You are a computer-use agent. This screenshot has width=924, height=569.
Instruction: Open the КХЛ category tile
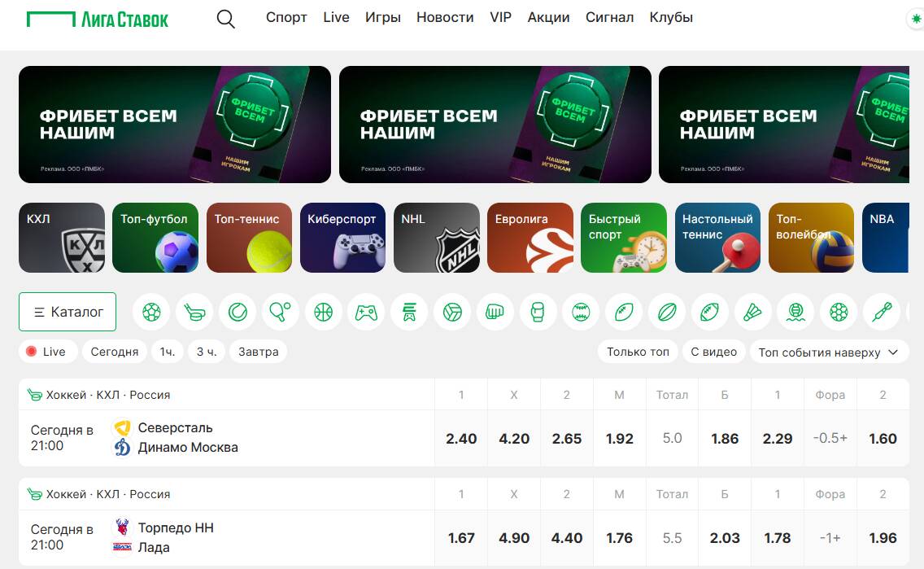62,238
